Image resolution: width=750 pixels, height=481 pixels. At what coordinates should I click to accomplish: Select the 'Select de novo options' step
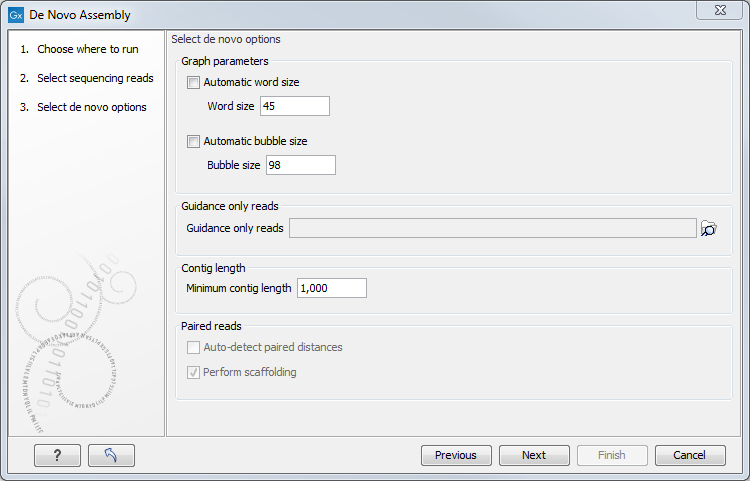click(91, 107)
